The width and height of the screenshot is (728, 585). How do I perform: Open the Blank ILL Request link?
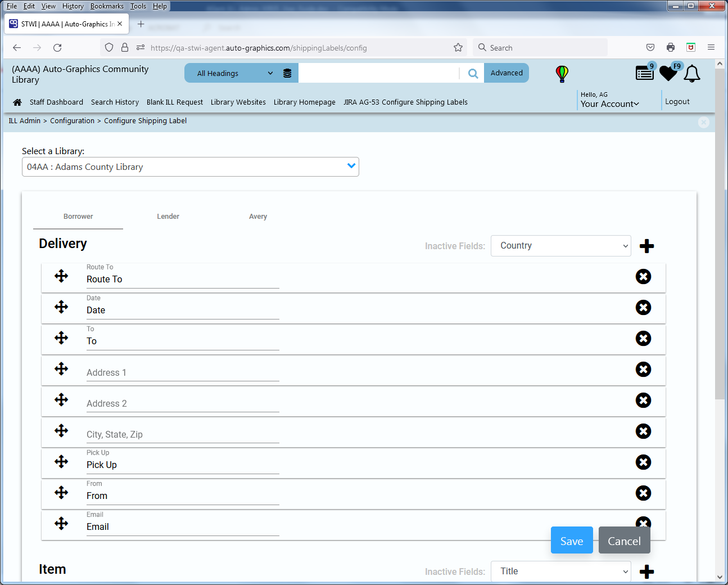175,102
